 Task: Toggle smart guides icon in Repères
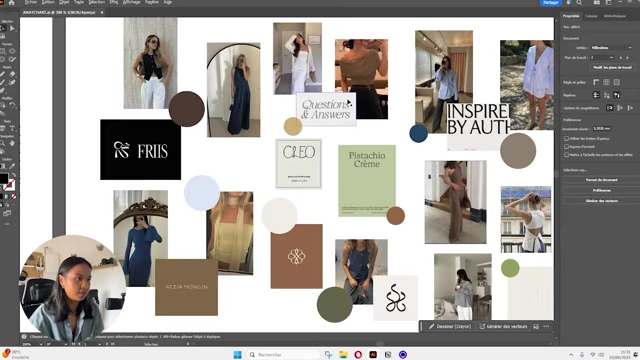pyautogui.click(x=617, y=95)
